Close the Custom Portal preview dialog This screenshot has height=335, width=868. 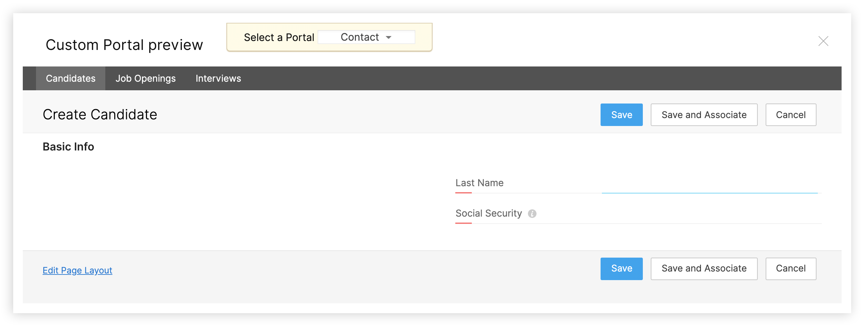[823, 41]
